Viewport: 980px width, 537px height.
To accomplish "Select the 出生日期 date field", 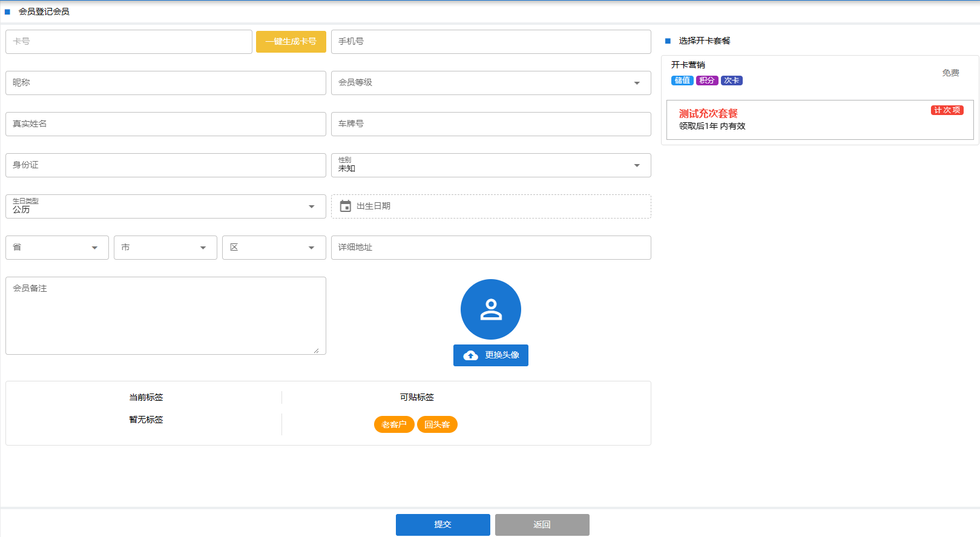I will tap(491, 206).
